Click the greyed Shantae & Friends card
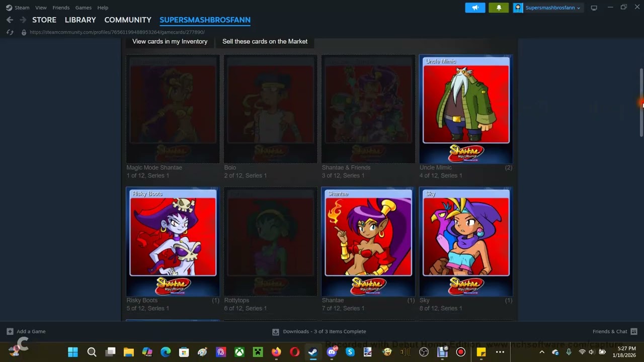The width and height of the screenshot is (644, 362). tap(368, 109)
